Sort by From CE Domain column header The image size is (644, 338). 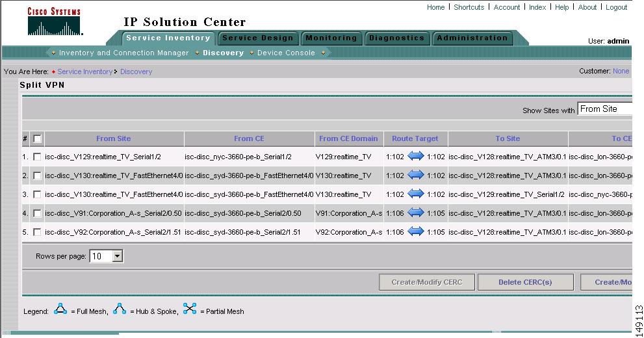(348, 139)
